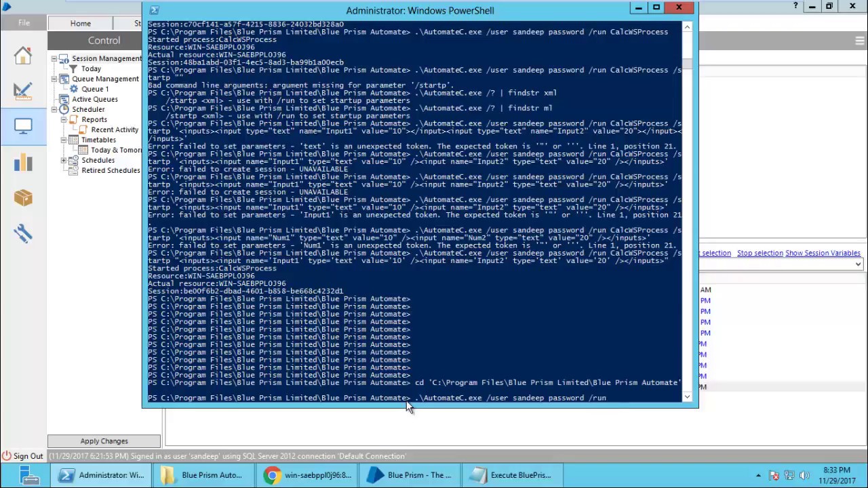
Task: Click the Blue Prism help question mark
Action: click(795, 6)
